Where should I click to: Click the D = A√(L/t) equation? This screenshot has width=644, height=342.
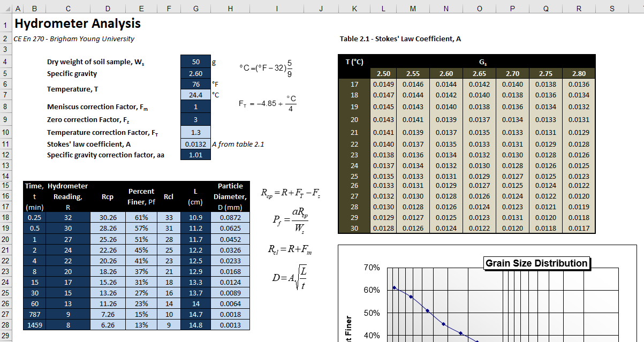(290, 277)
